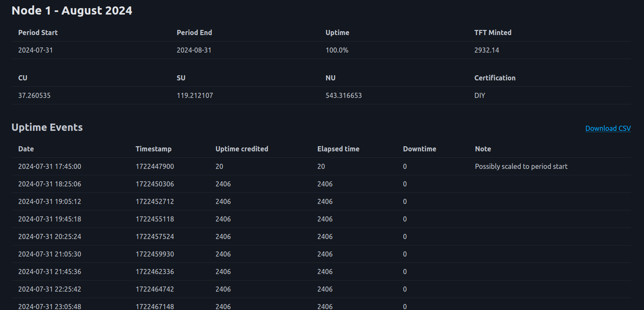Click the Node 1 - August 2024 heading

click(72, 11)
